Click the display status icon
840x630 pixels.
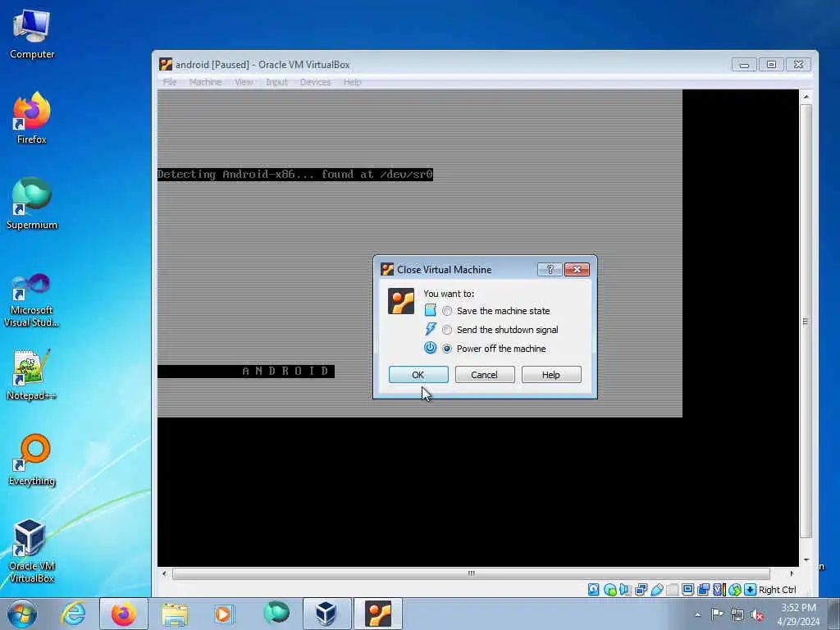[688, 590]
